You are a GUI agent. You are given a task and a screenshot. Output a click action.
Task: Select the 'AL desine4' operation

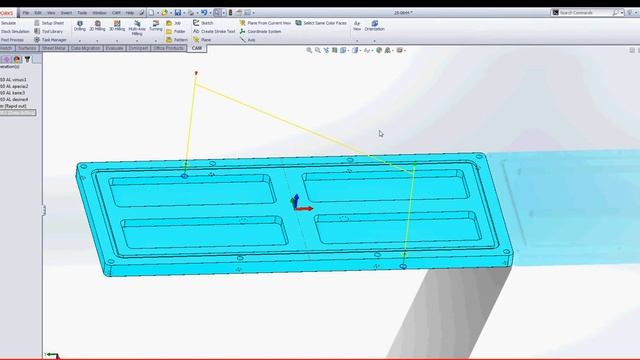coord(14,99)
